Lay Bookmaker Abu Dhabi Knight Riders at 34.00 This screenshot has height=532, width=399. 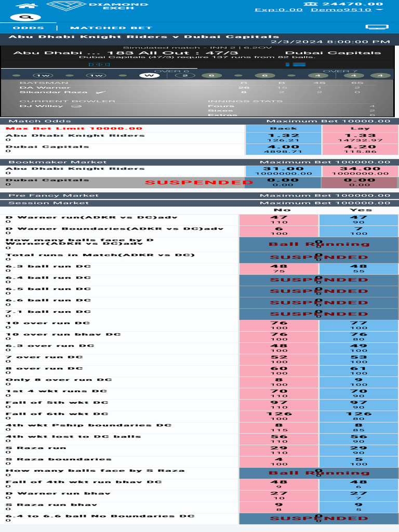coord(360,171)
